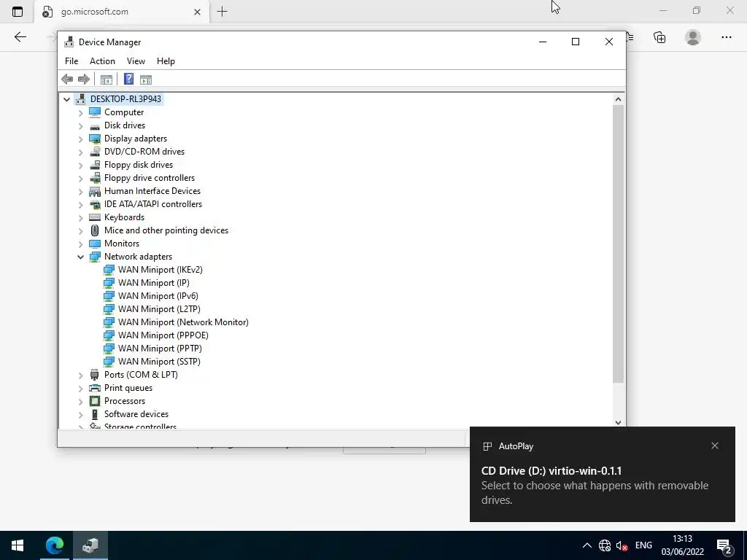Click the Show/Hide Action Pane toolbar icon

click(x=146, y=79)
